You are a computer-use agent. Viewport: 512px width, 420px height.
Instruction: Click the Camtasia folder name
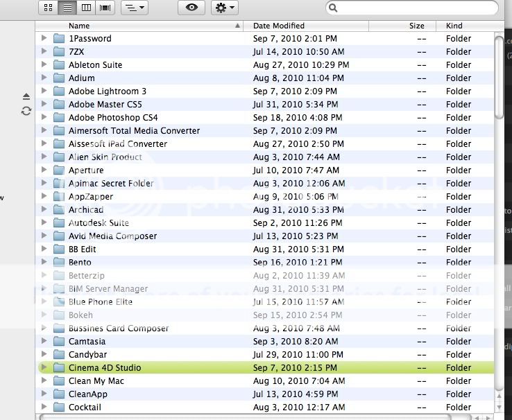[x=87, y=342]
